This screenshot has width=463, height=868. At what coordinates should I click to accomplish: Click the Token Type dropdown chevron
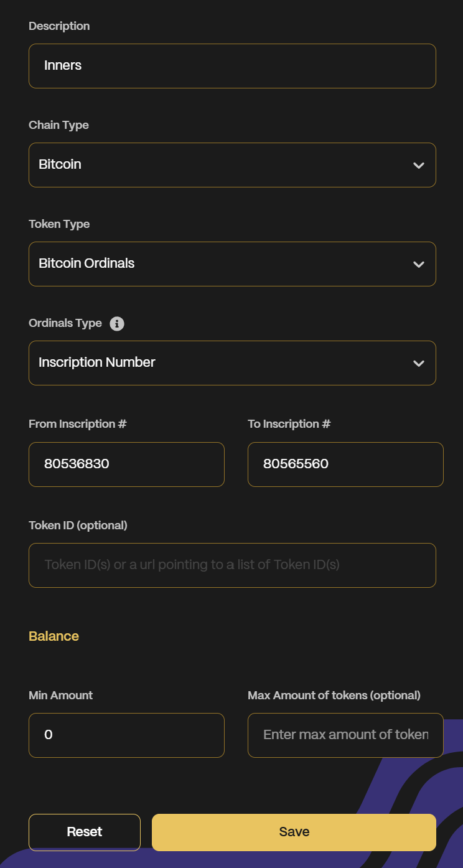point(418,264)
